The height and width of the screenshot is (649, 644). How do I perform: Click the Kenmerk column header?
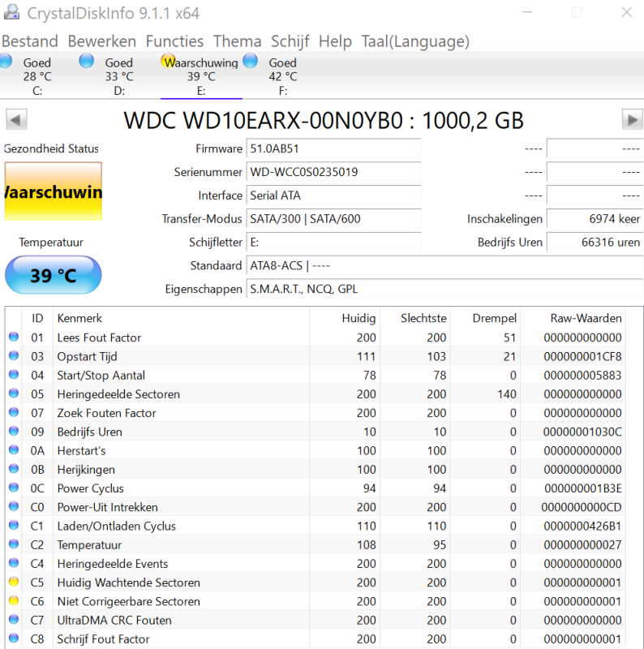pos(79,318)
